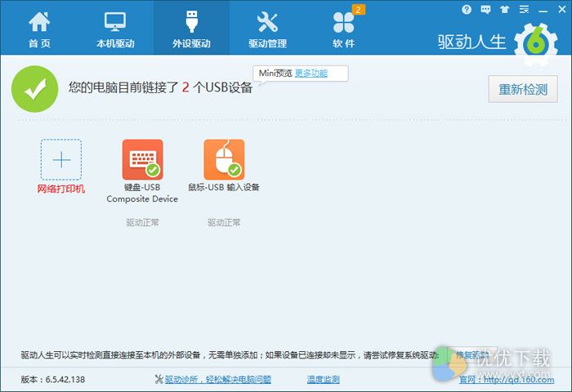Open the feedback chat bubble icon
Image resolution: width=572 pixels, height=392 pixels.
click(x=485, y=10)
